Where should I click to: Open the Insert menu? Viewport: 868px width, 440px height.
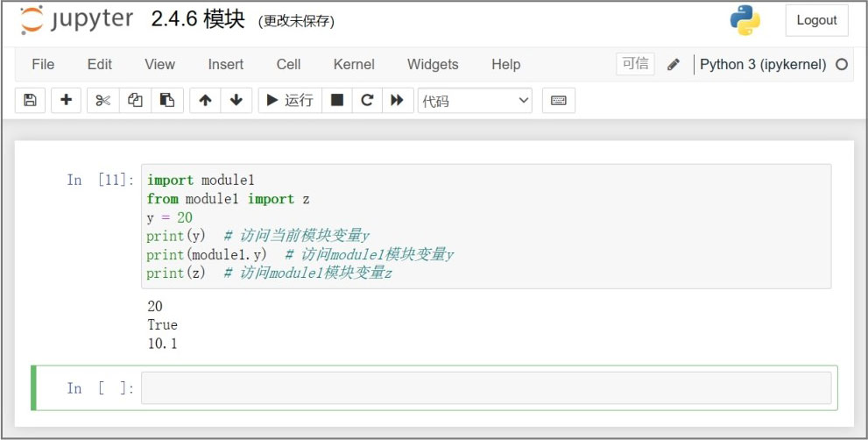tap(226, 65)
